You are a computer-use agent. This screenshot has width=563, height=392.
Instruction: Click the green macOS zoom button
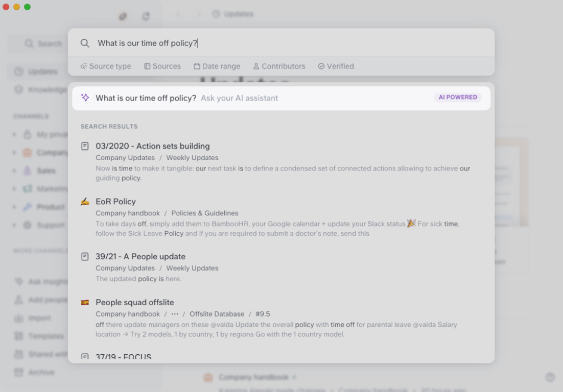pyautogui.click(x=27, y=7)
